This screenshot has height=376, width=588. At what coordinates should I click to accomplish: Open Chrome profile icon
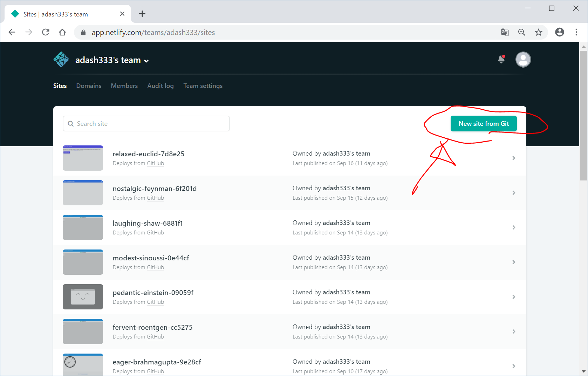560,32
